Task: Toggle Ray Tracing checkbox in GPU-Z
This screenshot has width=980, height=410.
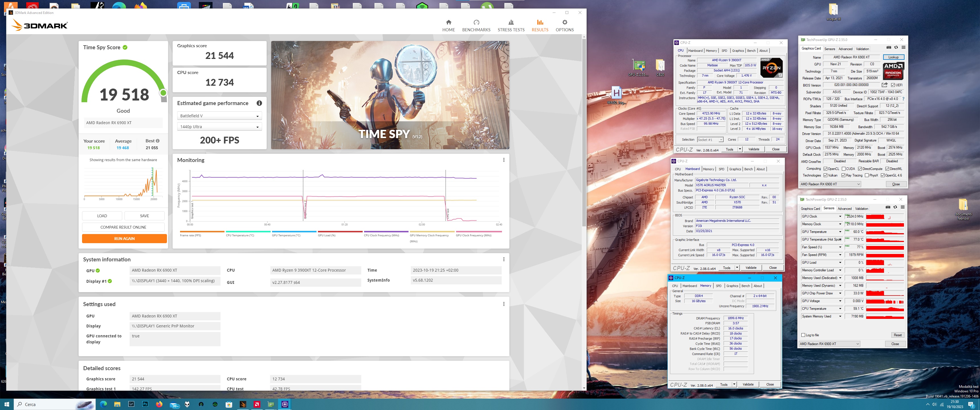Action: click(844, 175)
